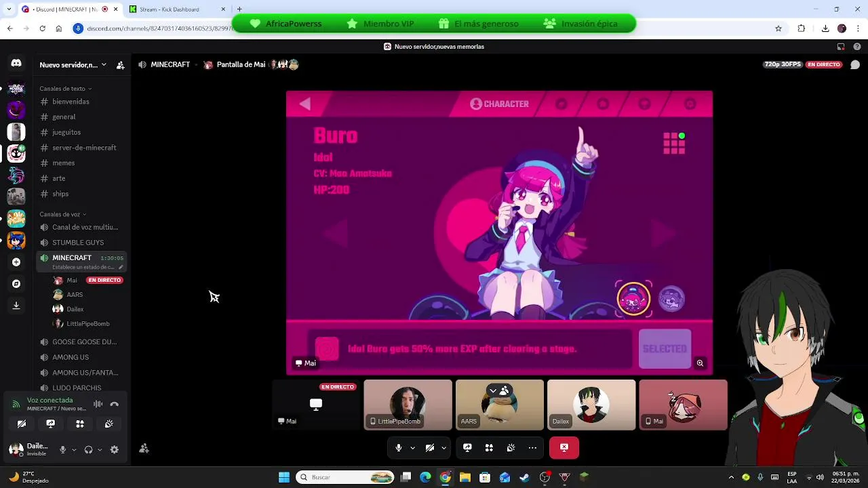Click share screen icon in bottom call controls
Image resolution: width=868 pixels, height=488 pixels.
(467, 447)
